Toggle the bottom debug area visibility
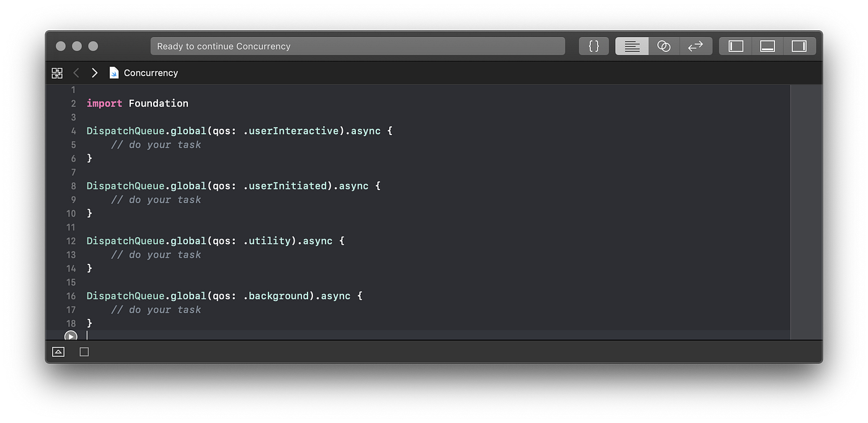The image size is (868, 423). [767, 45]
